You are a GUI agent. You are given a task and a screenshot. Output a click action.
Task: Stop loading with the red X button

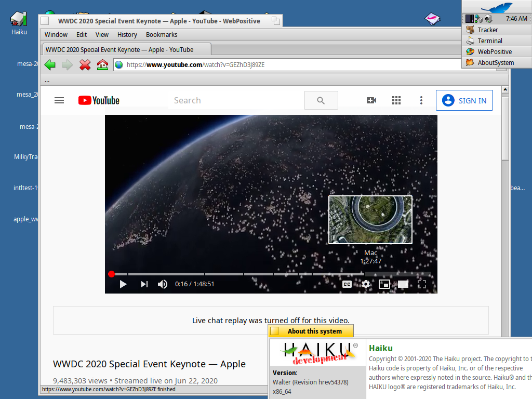(x=85, y=64)
